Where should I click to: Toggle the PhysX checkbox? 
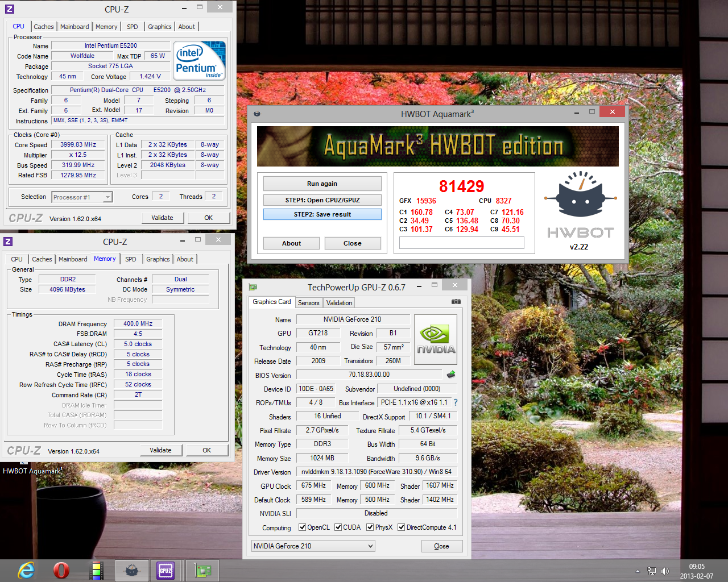point(370,527)
